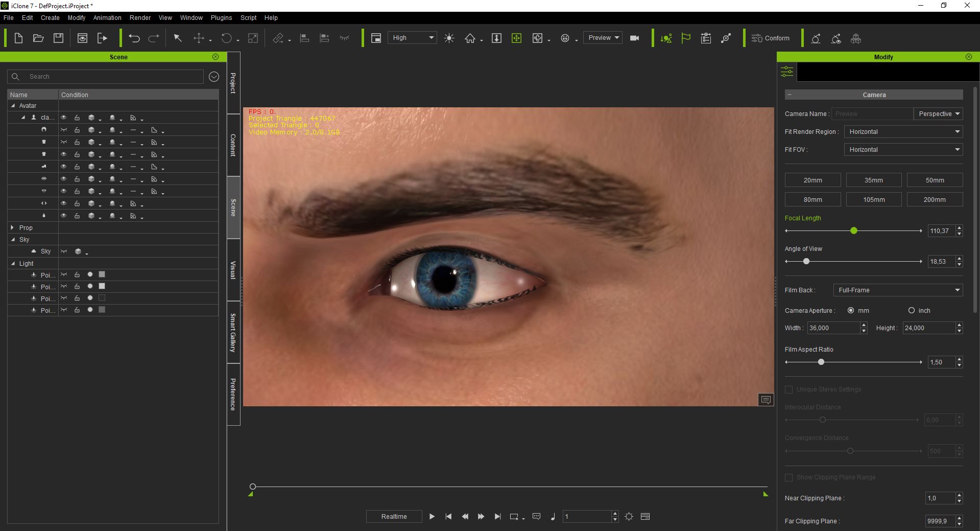Click the Home camera view icon
980x531 pixels.
click(470, 38)
